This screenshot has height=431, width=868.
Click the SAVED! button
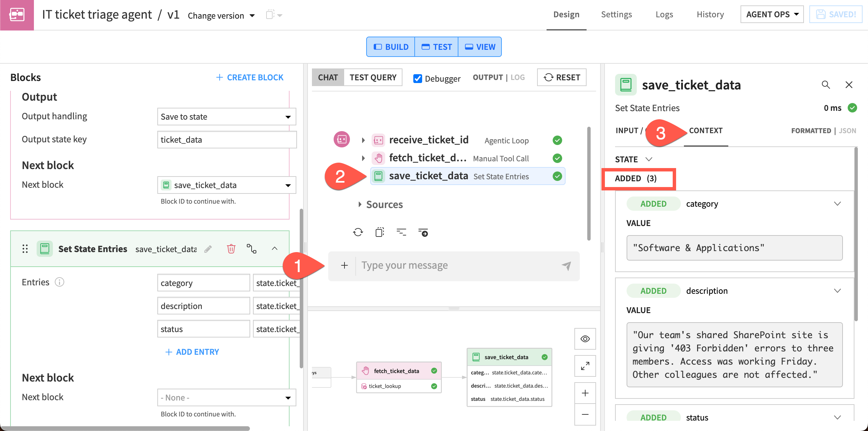[836, 14]
